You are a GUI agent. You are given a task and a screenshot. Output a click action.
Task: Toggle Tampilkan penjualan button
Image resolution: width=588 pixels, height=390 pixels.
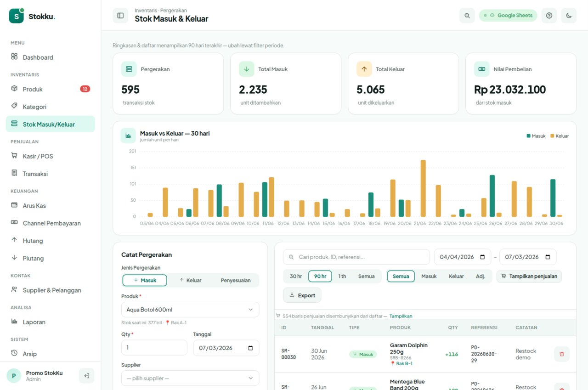tap(529, 277)
